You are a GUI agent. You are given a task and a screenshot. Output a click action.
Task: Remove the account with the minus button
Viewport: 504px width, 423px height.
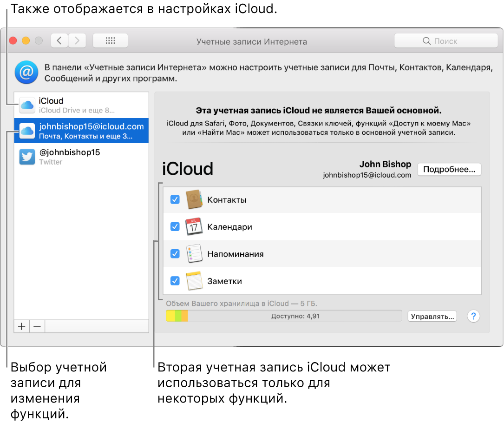tap(37, 326)
